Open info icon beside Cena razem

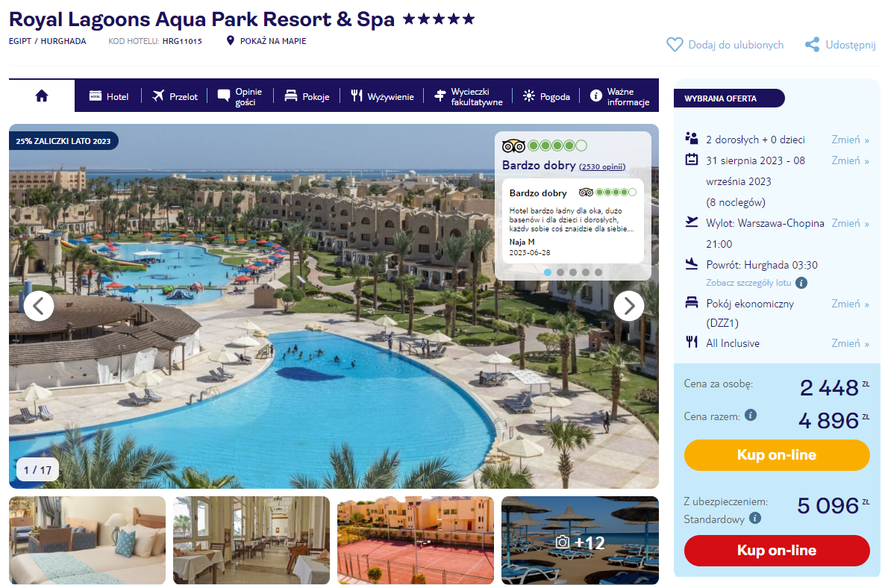(x=751, y=415)
